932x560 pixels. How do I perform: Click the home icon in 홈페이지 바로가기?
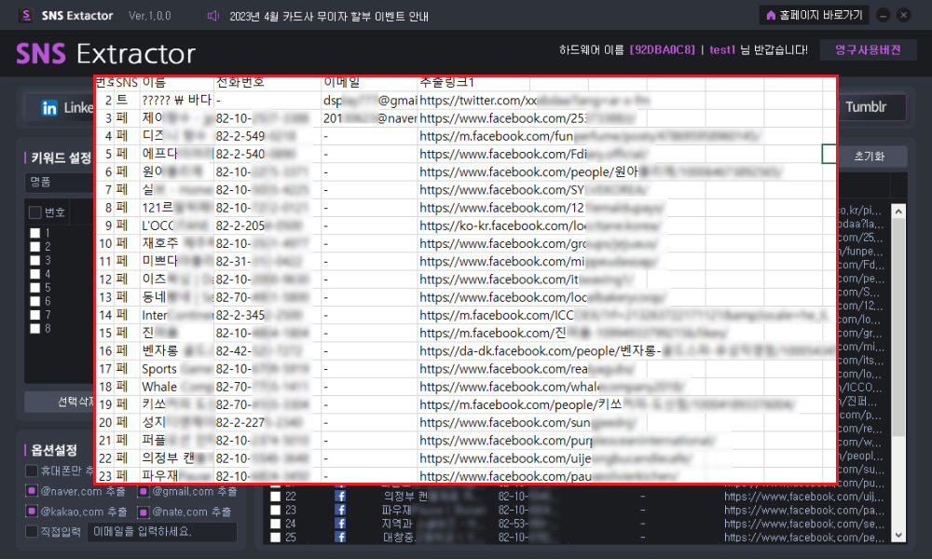[x=771, y=16]
